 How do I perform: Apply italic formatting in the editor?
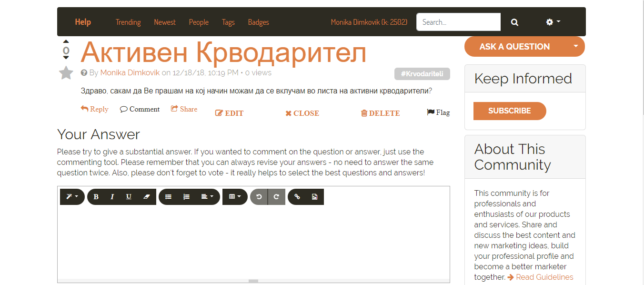coord(112,197)
